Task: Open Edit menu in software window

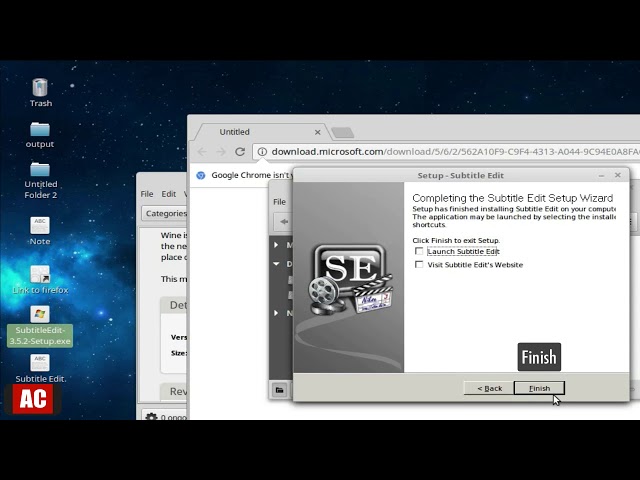Action: 169,194
